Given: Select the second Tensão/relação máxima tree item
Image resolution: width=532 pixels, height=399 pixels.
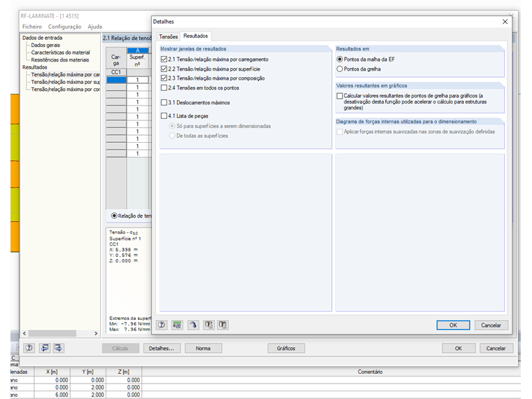Looking at the screenshot, I should [x=66, y=82].
